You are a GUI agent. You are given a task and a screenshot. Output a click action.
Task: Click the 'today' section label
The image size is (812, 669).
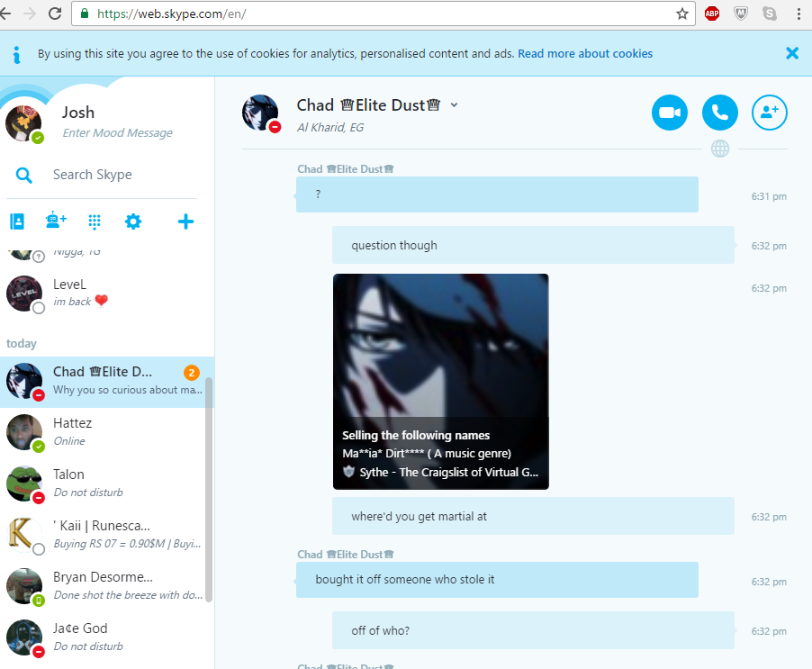[22, 344]
